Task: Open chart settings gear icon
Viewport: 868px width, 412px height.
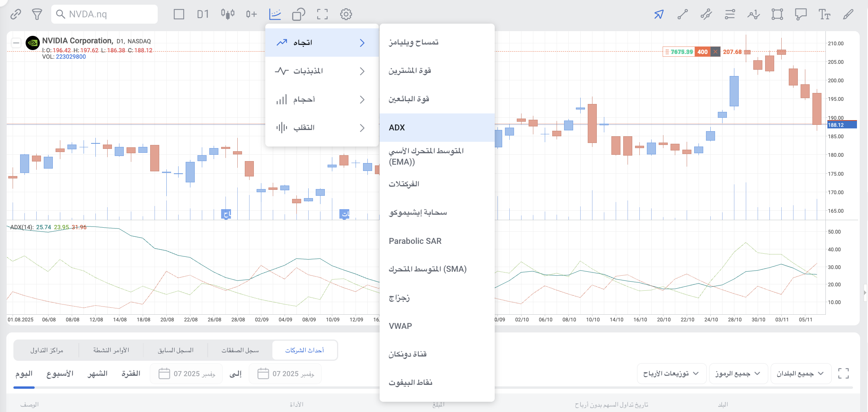Action: [346, 15]
